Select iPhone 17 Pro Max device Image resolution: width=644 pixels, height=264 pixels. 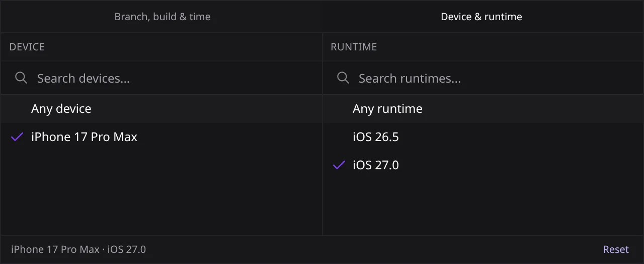tap(161, 137)
